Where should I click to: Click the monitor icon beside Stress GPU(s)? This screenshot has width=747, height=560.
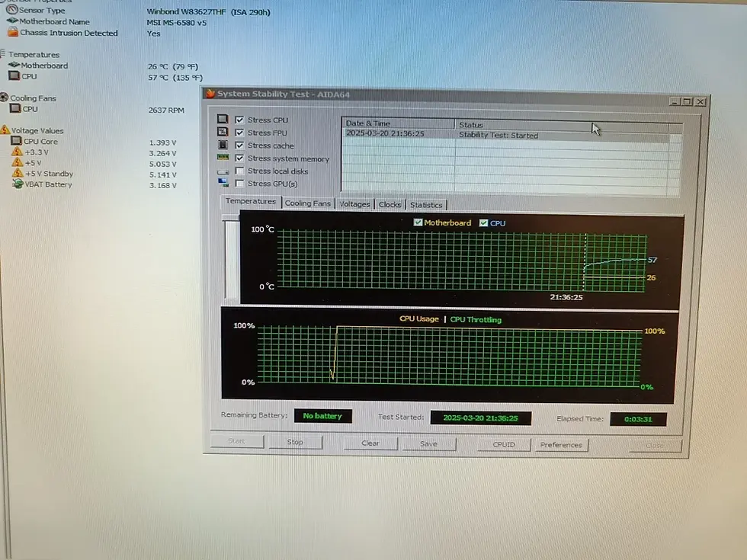click(x=223, y=182)
